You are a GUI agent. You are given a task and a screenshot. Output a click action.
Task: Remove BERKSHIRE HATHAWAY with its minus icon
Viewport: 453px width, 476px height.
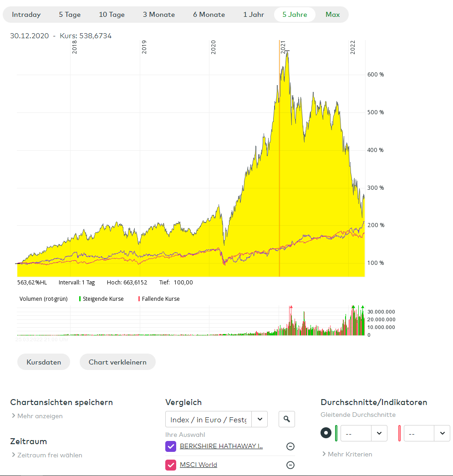pyautogui.click(x=290, y=446)
